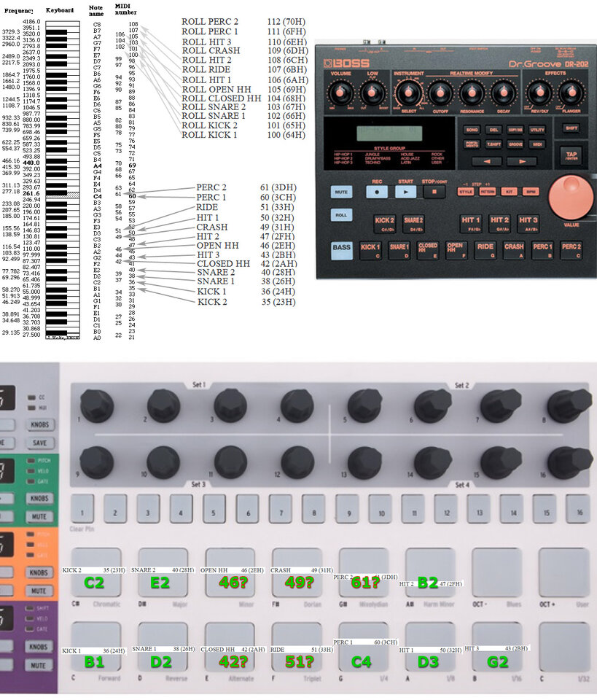Select the KIT mode button

tap(509, 192)
